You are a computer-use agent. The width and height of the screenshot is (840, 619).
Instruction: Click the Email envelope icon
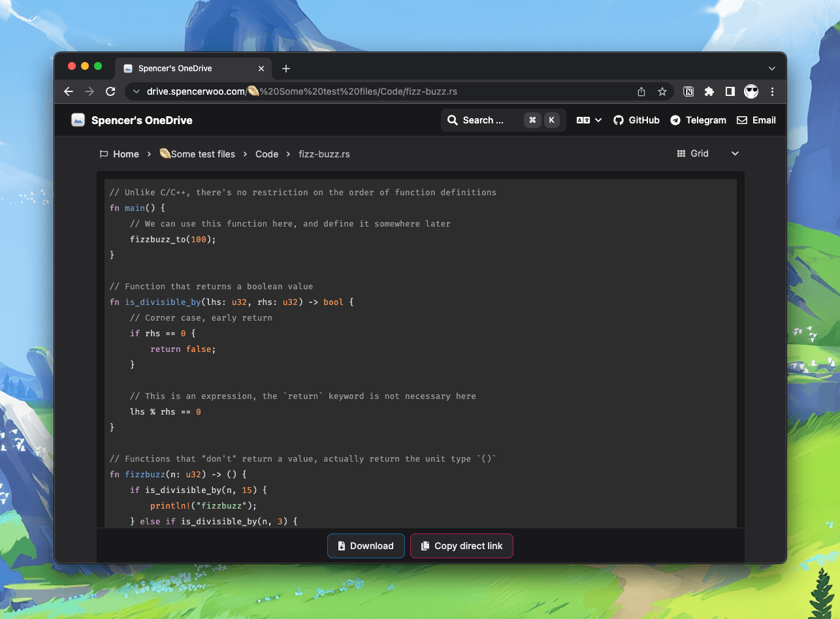tap(741, 119)
